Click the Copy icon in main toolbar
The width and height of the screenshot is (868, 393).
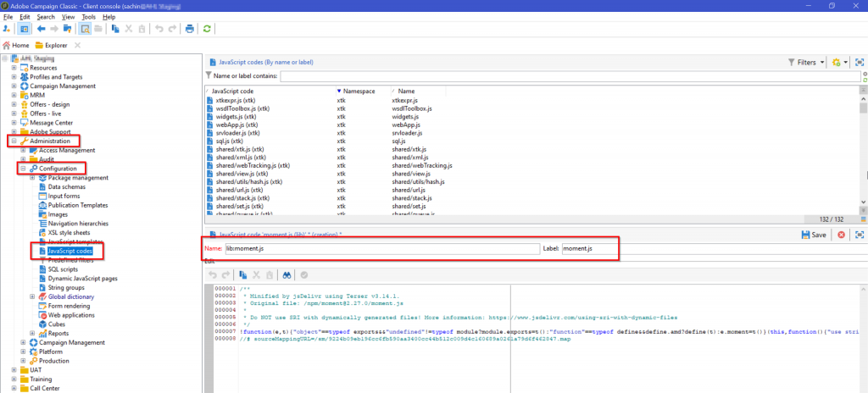coord(115,29)
